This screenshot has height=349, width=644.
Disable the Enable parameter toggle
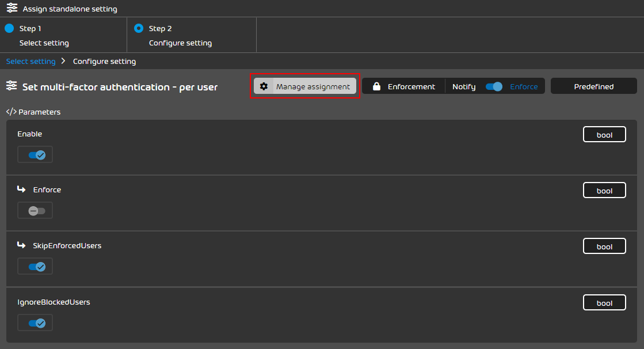tap(35, 155)
